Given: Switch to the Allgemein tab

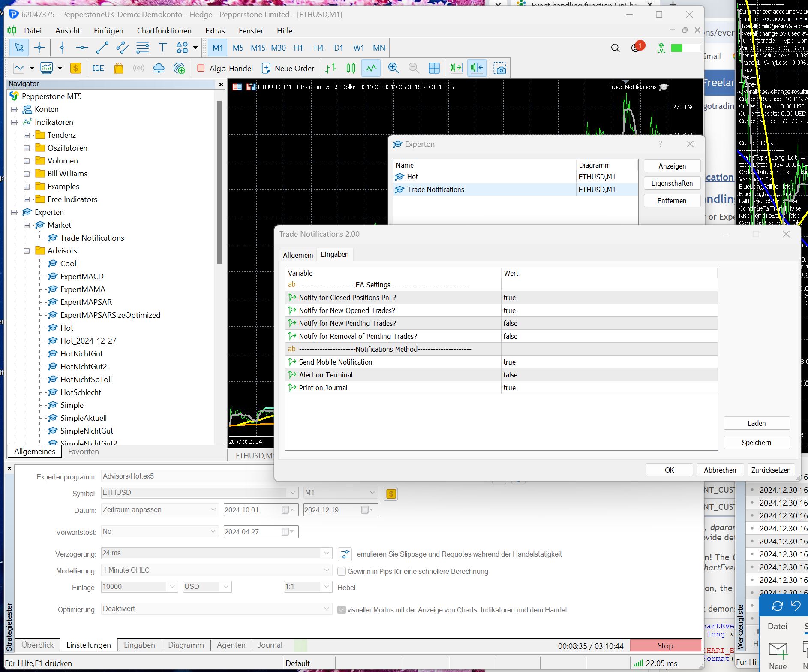Looking at the screenshot, I should 298,255.
